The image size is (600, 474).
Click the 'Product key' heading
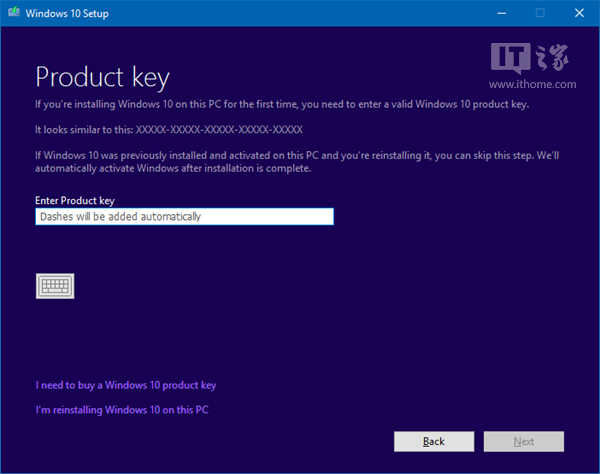tap(102, 78)
